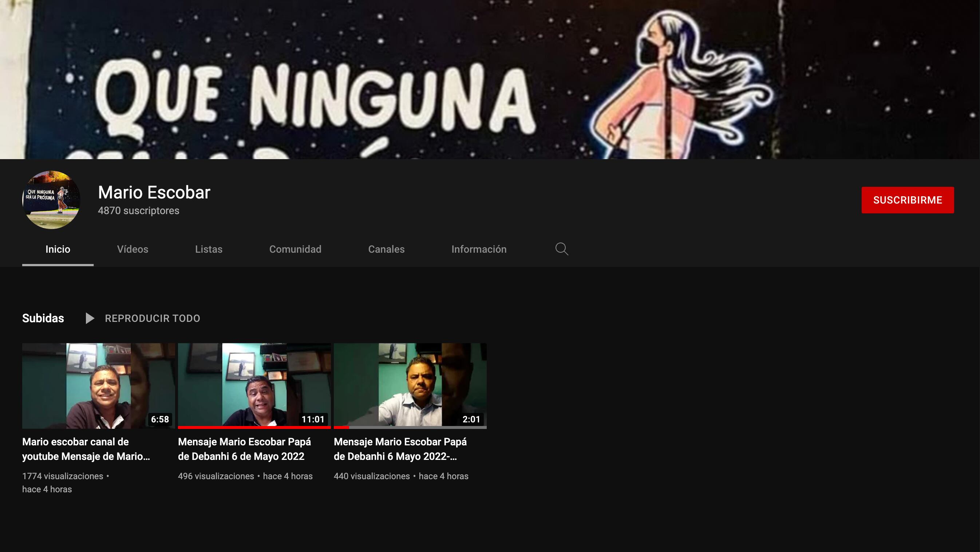The width and height of the screenshot is (980, 552).
Task: Select the Canales tab
Action: (x=386, y=249)
